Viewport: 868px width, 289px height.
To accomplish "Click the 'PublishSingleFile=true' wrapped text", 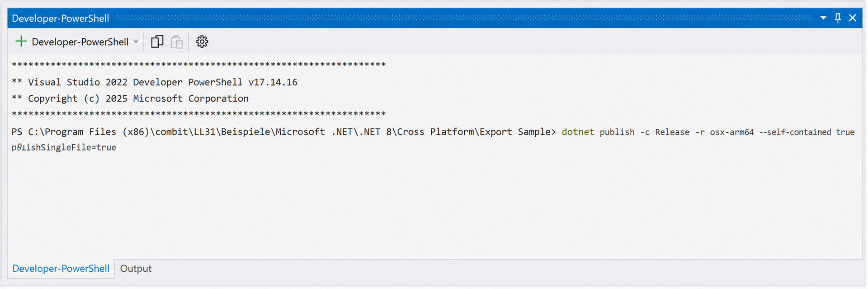I will point(64,147).
